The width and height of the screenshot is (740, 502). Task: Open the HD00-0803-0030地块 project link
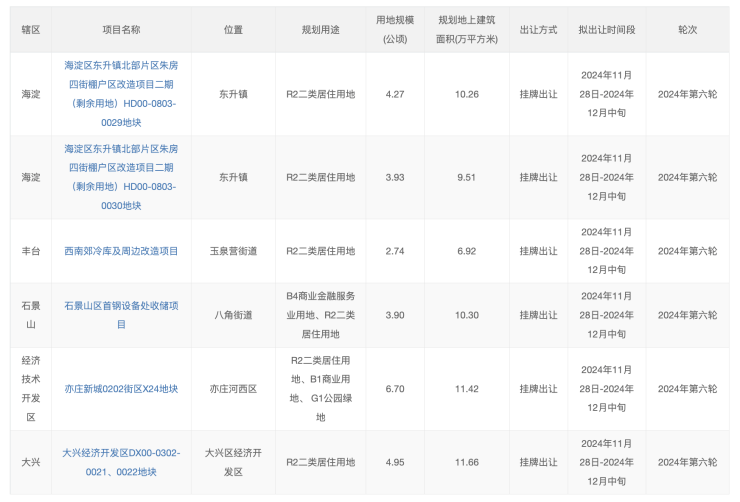(x=121, y=177)
